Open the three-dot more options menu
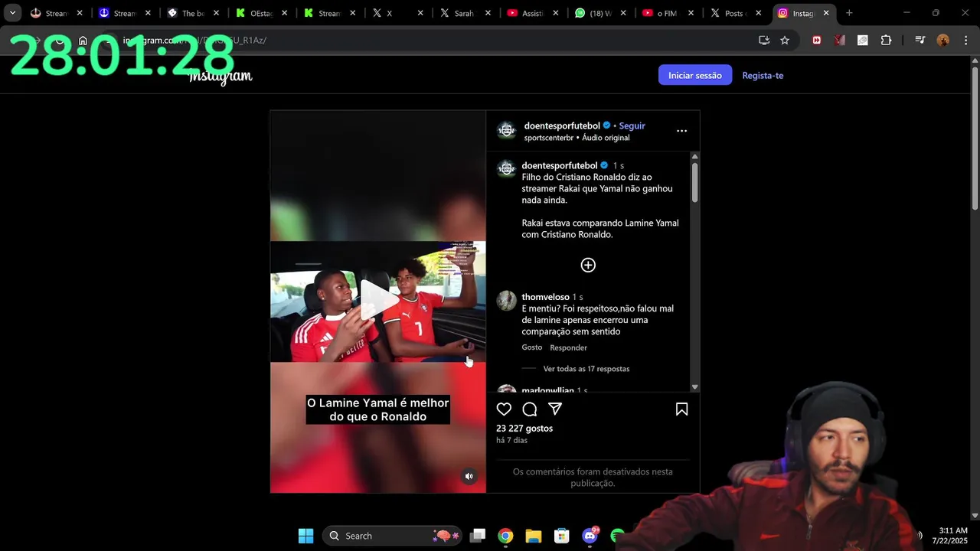Screen dimensions: 980x551 (681, 131)
